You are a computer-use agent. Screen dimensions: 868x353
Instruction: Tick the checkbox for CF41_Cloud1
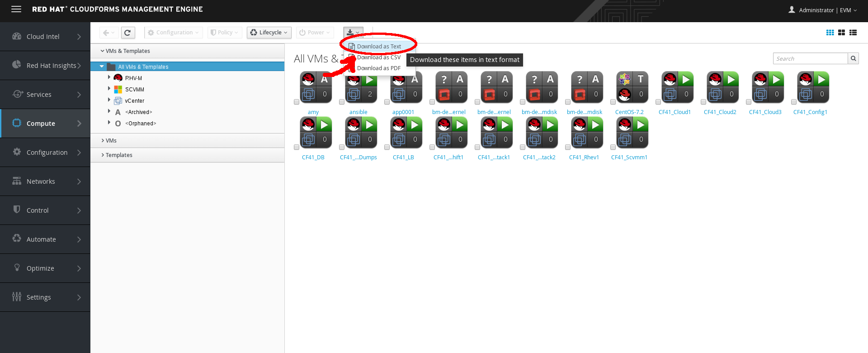point(658,102)
